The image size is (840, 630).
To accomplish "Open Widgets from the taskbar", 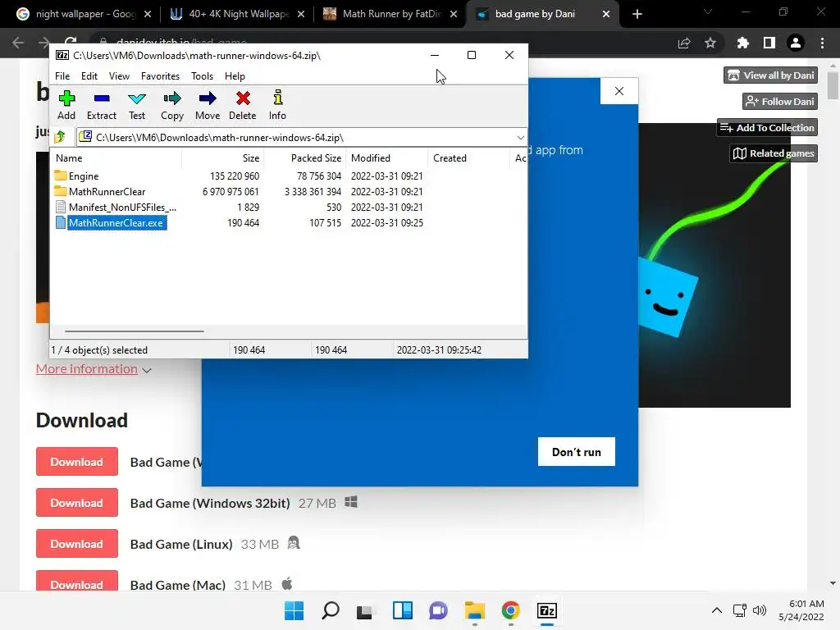I will point(402,610).
